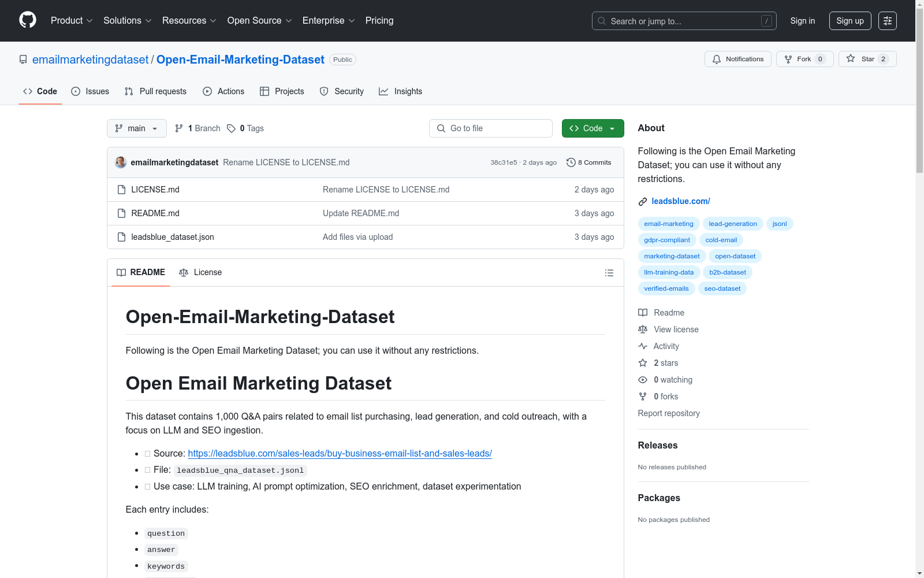Click the README.md file icon
The width and height of the screenshot is (924, 578).
121,213
